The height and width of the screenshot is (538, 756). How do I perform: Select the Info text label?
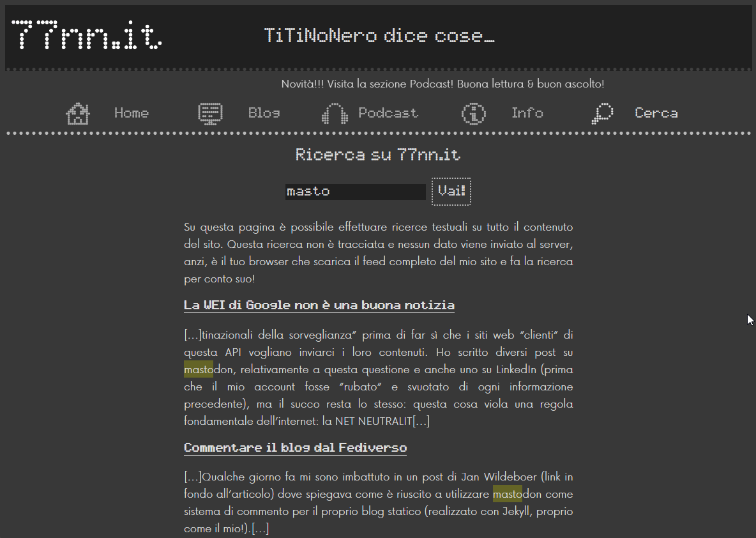coord(527,113)
